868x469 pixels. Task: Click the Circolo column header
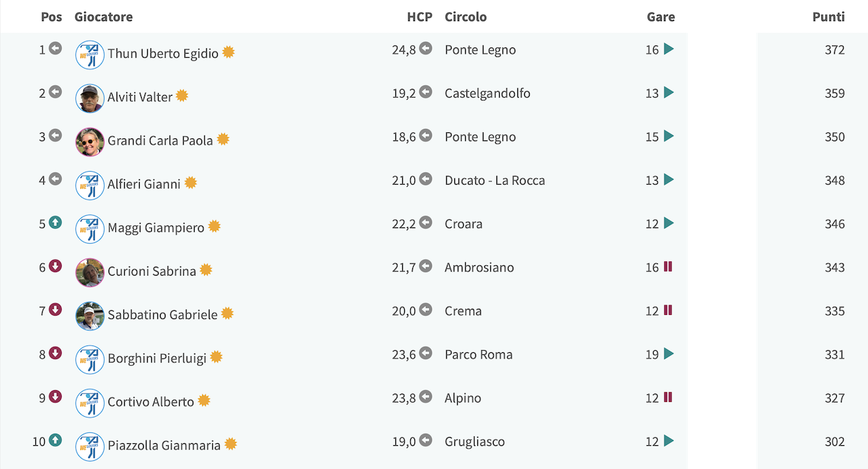[x=466, y=17]
